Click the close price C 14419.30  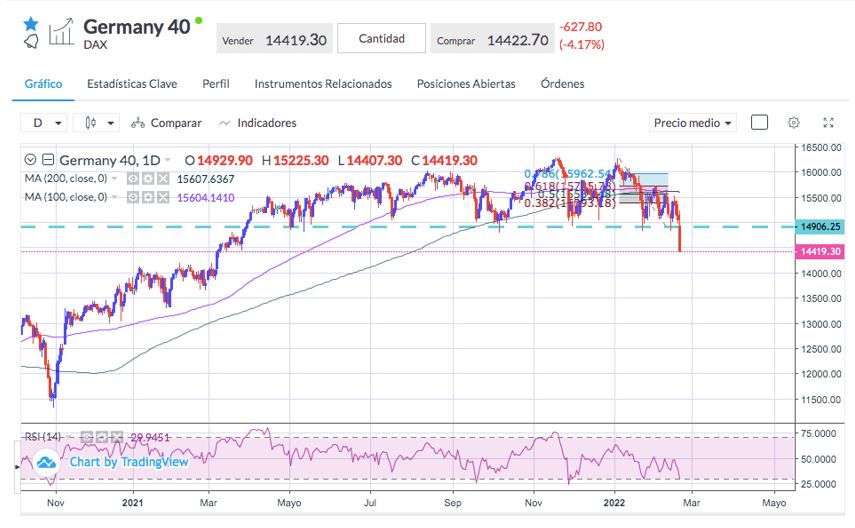pos(444,160)
